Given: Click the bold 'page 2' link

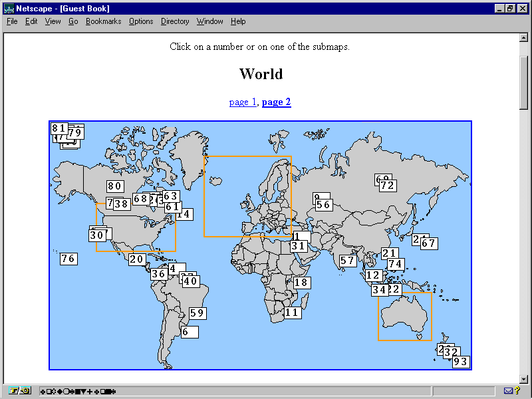Looking at the screenshot, I should click(277, 102).
